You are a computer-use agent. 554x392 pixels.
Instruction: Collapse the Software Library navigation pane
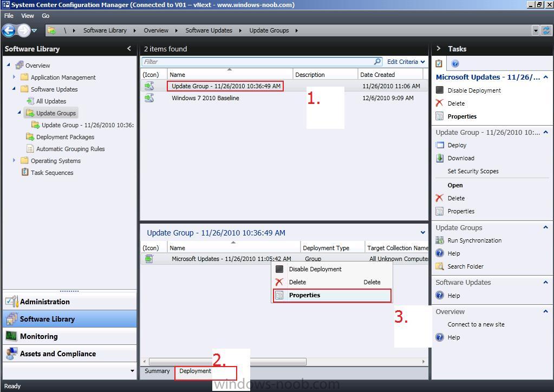pos(129,48)
